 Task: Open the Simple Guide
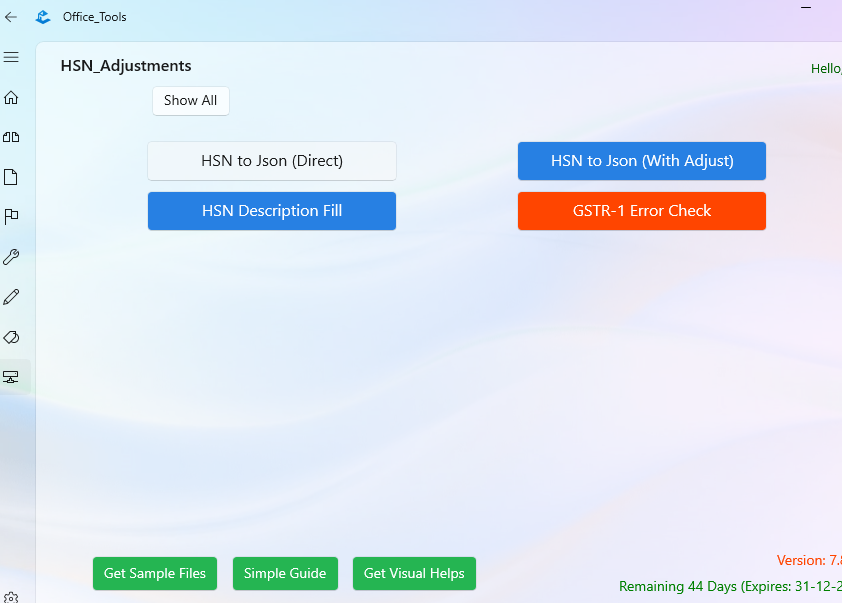pos(285,573)
